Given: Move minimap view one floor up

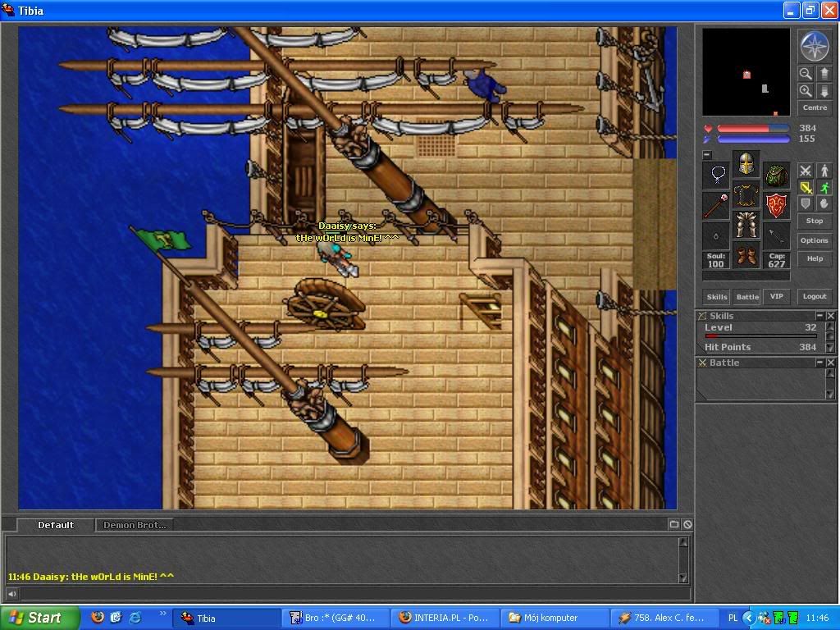Looking at the screenshot, I should coord(824,74).
